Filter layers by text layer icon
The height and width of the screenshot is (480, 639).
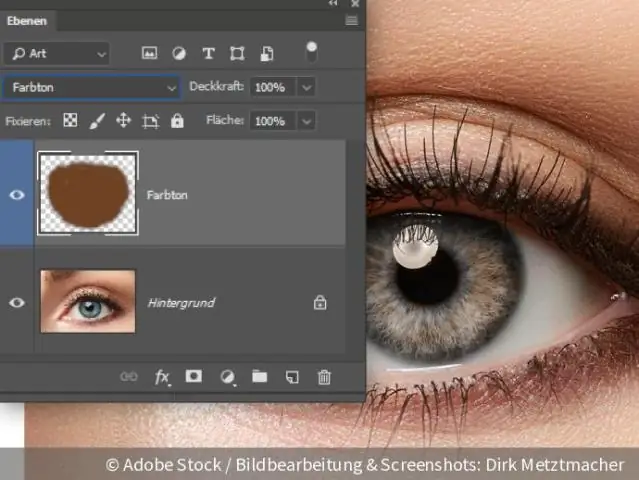(208, 53)
